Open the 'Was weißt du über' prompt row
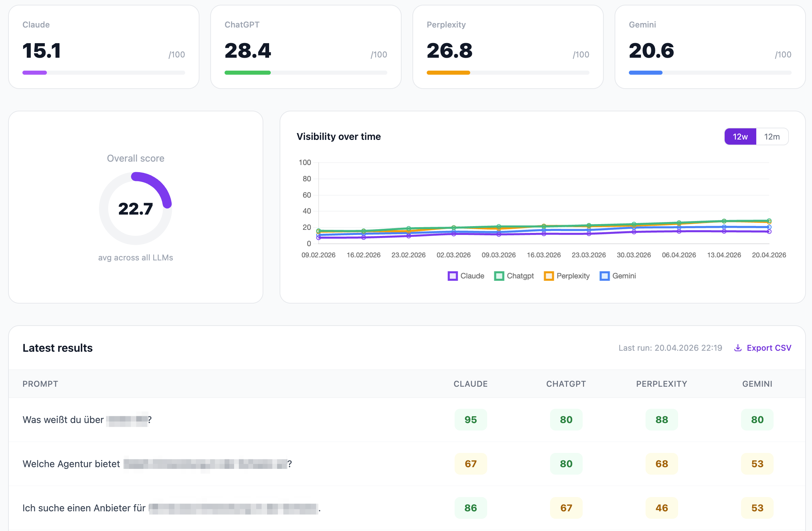 407,420
